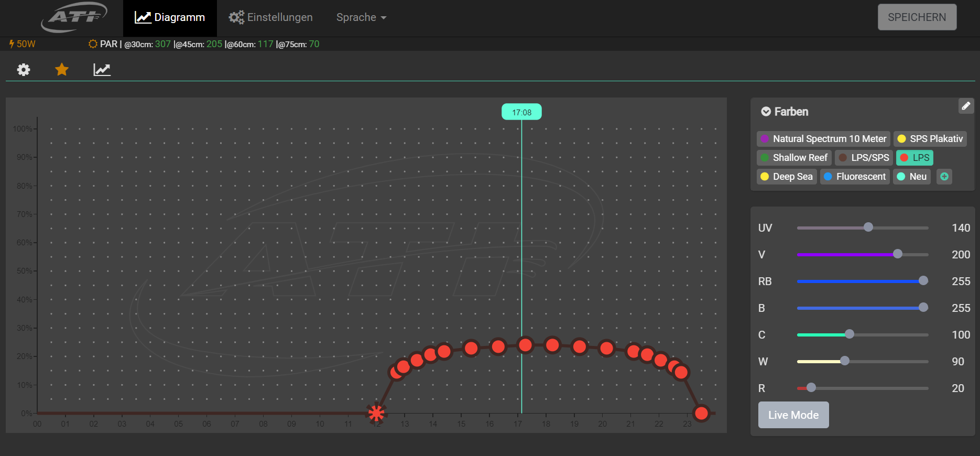The height and width of the screenshot is (456, 980).
Task: Select the Deep Sea color preset
Action: [x=787, y=177]
